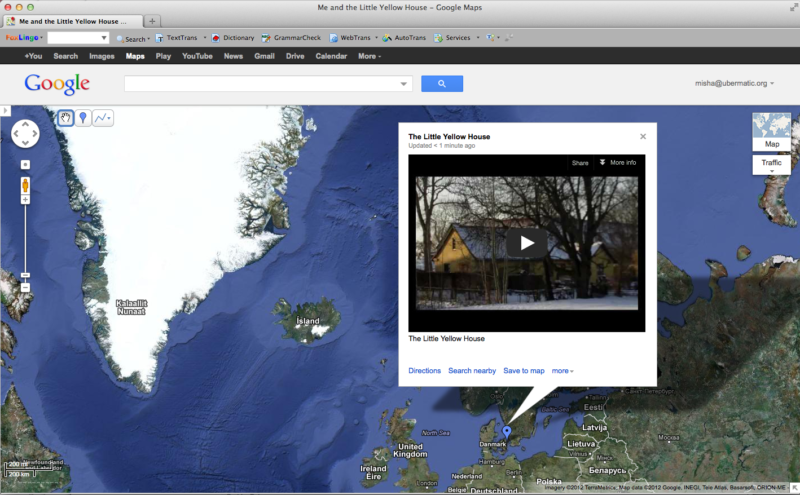Viewport: 800px width, 495px height.
Task: Click the blue search magnifier button
Action: click(442, 84)
